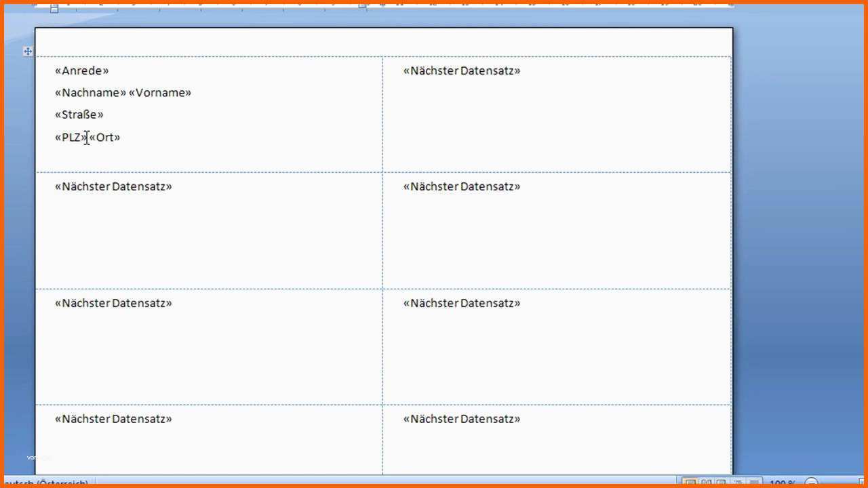The image size is (868, 488).
Task: Click the left indent marker on the ruler
Action: click(x=54, y=7)
